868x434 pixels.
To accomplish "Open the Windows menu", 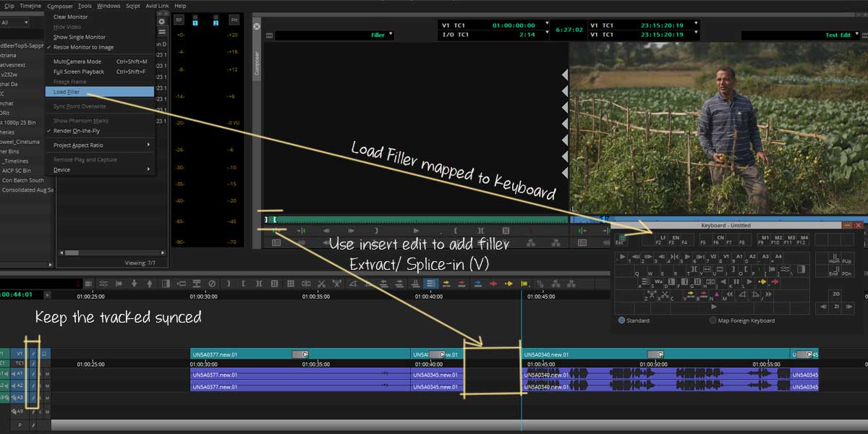I will pos(109,6).
